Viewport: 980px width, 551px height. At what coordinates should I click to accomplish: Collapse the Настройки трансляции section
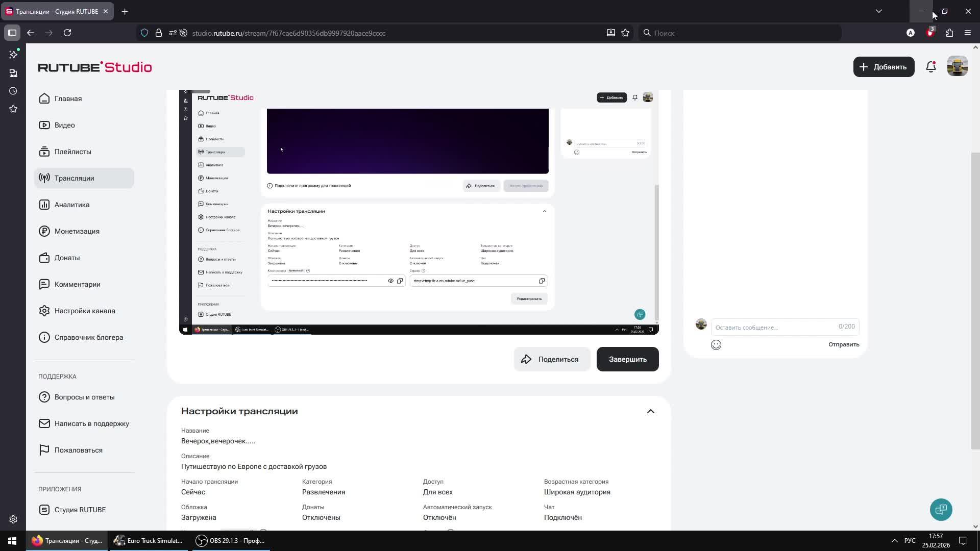coord(650,411)
